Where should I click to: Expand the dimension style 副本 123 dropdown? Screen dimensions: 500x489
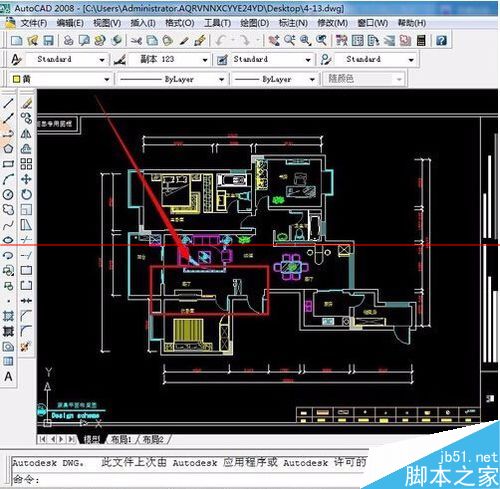pyautogui.click(x=205, y=60)
